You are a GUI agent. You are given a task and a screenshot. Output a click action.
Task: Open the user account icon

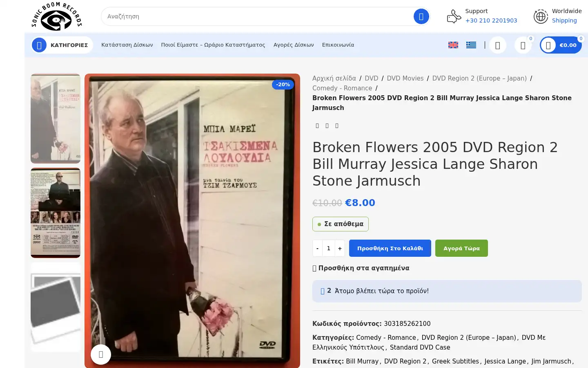pyautogui.click(x=497, y=45)
